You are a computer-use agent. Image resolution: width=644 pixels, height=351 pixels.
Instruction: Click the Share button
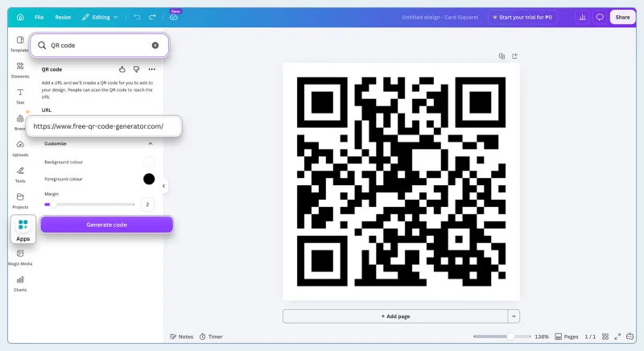[x=622, y=17]
